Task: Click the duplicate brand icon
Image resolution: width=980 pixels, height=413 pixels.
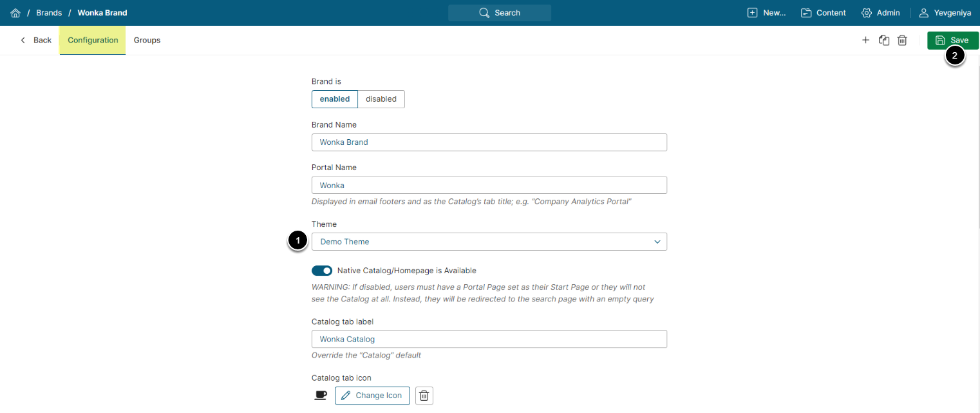Action: pos(884,40)
